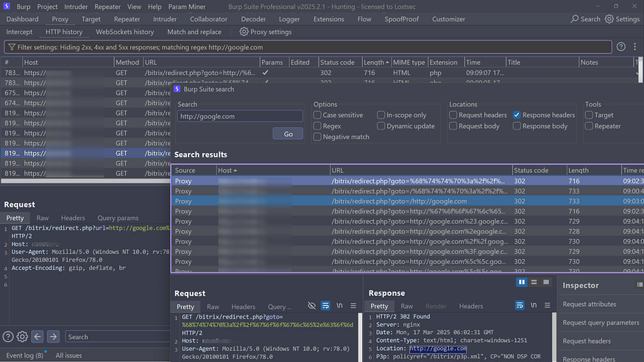644x362 pixels.
Task: Open Settings via the gear icon
Action: (x=609, y=19)
